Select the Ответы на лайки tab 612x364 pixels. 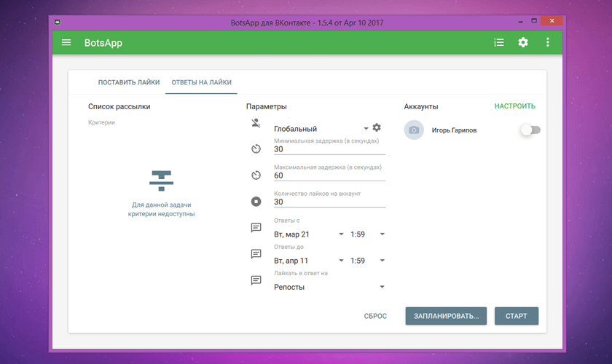[x=201, y=82]
